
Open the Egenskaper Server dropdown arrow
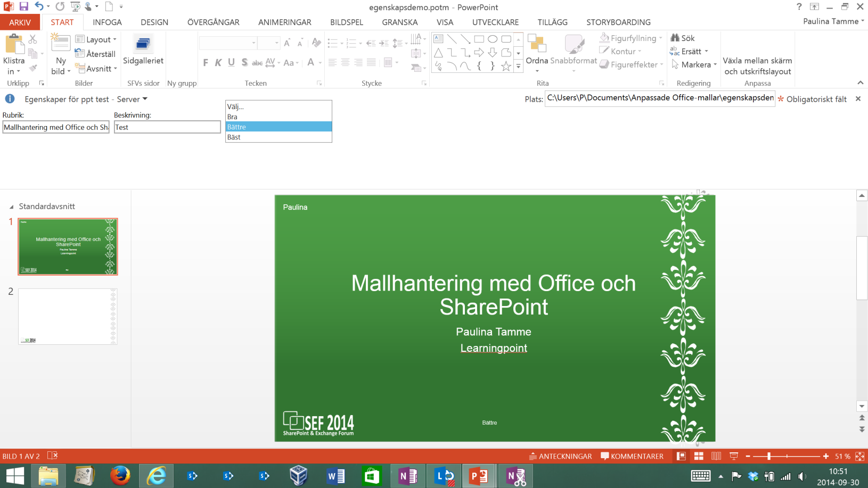(x=145, y=99)
